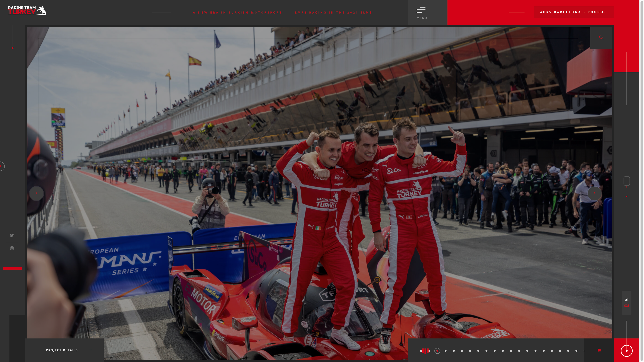Select the ninth slide pagination dot
This screenshot has height=362, width=644.
click(486, 351)
